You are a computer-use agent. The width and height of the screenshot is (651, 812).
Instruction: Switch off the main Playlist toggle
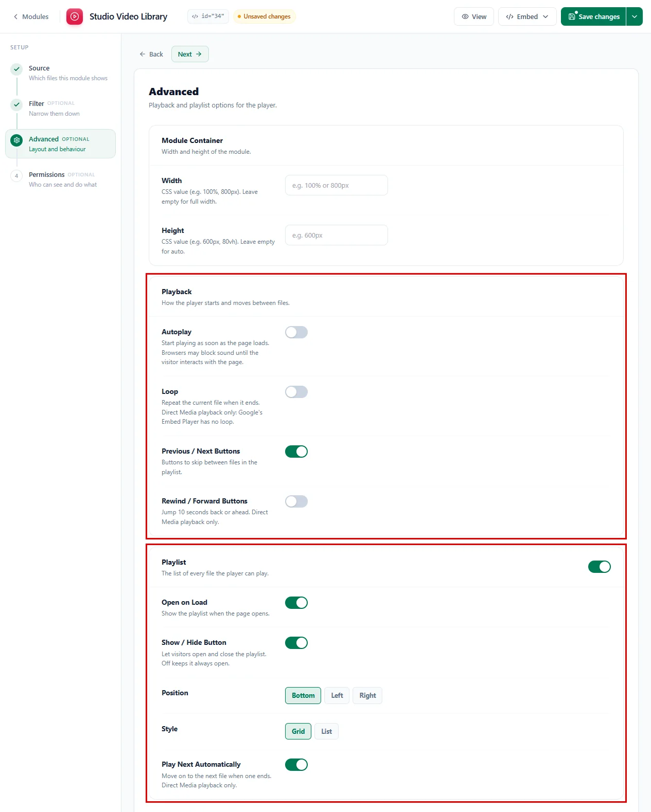coord(600,567)
